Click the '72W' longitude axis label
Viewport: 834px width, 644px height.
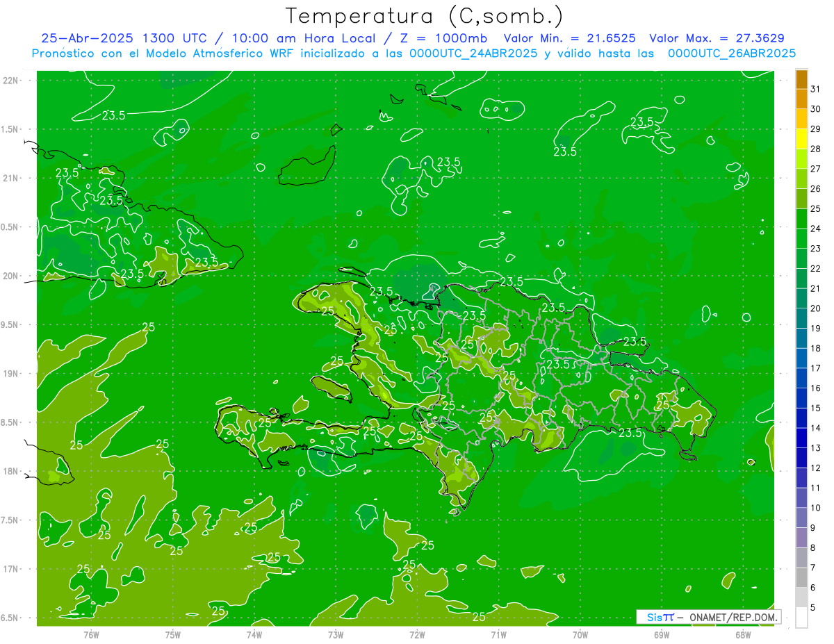[417, 634]
